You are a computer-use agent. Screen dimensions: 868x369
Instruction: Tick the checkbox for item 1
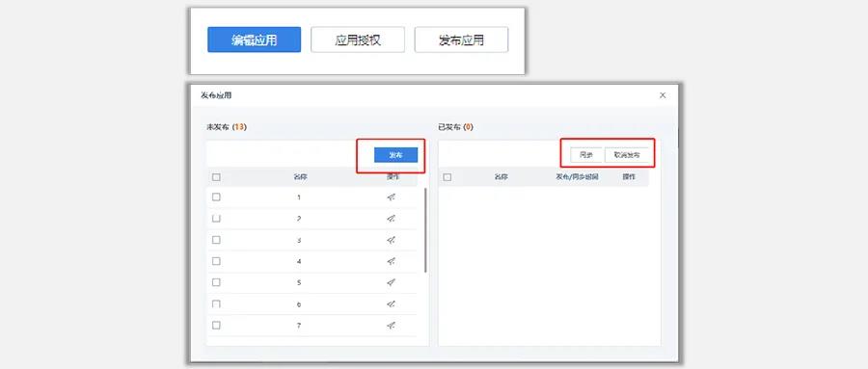click(216, 197)
